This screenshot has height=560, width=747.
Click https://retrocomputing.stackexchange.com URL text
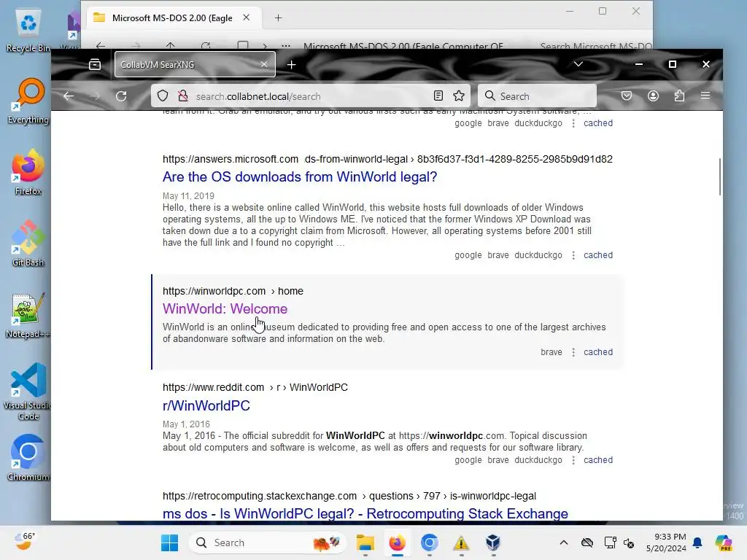(260, 496)
